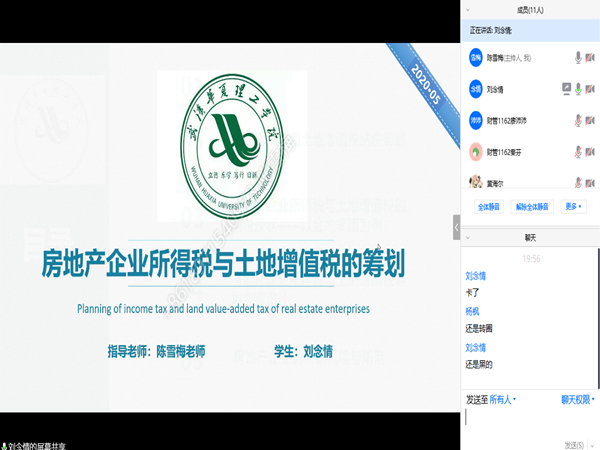Open 所有人 recipient dropdown
Image resolution: width=600 pixels, height=450 pixels.
coord(503,400)
